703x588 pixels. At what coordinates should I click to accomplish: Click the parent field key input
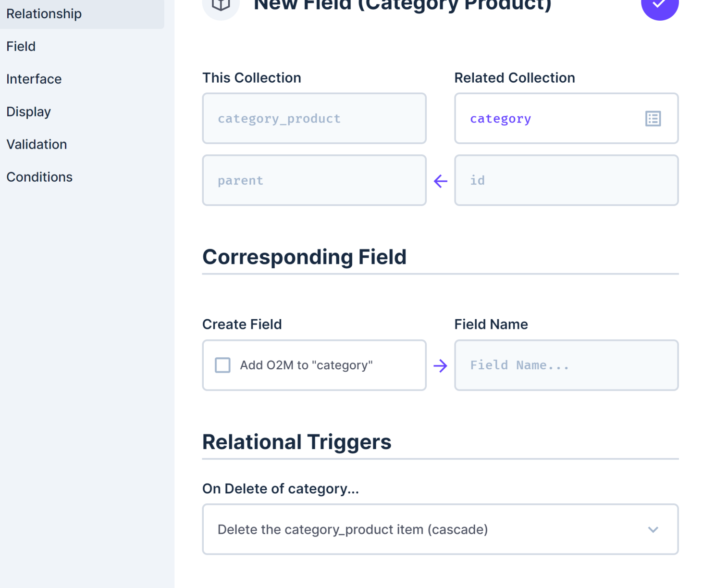[314, 180]
